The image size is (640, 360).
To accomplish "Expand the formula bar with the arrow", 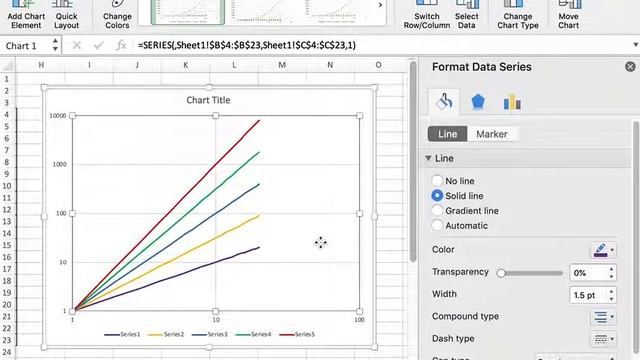I will (x=636, y=45).
